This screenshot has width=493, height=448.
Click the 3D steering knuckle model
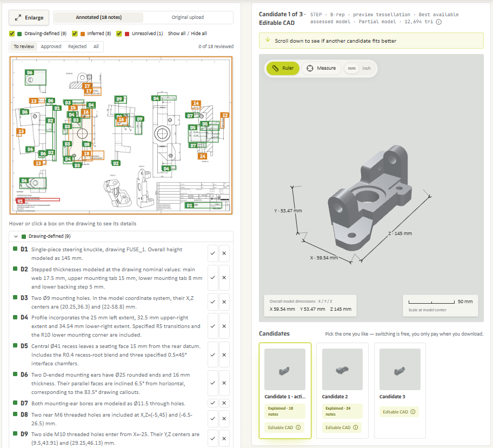369,198
